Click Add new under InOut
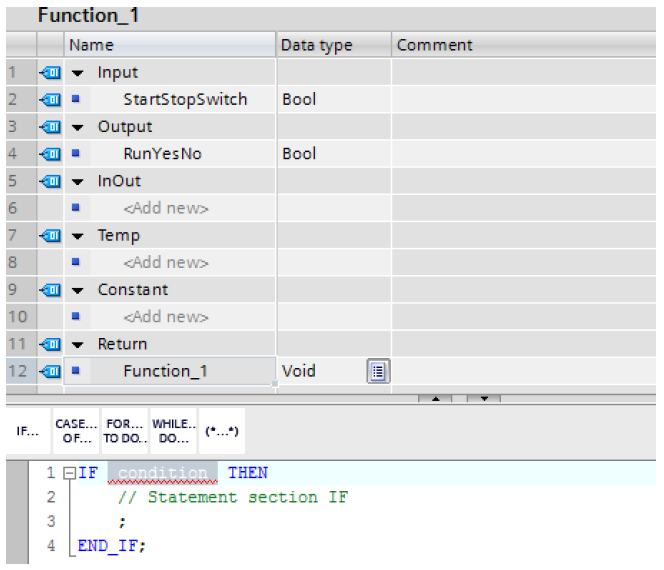This screenshot has width=664, height=570. point(166,208)
